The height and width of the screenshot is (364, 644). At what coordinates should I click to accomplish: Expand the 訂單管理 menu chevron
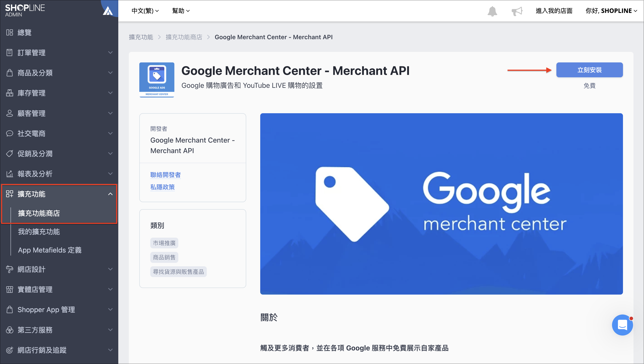point(110,53)
